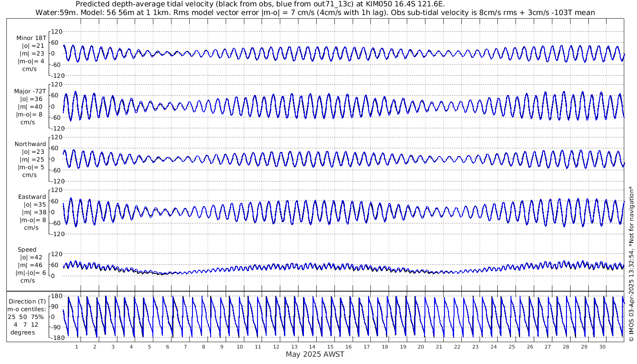637x364 pixels.
Task: Click the Northward panel label
Action: pos(30,144)
